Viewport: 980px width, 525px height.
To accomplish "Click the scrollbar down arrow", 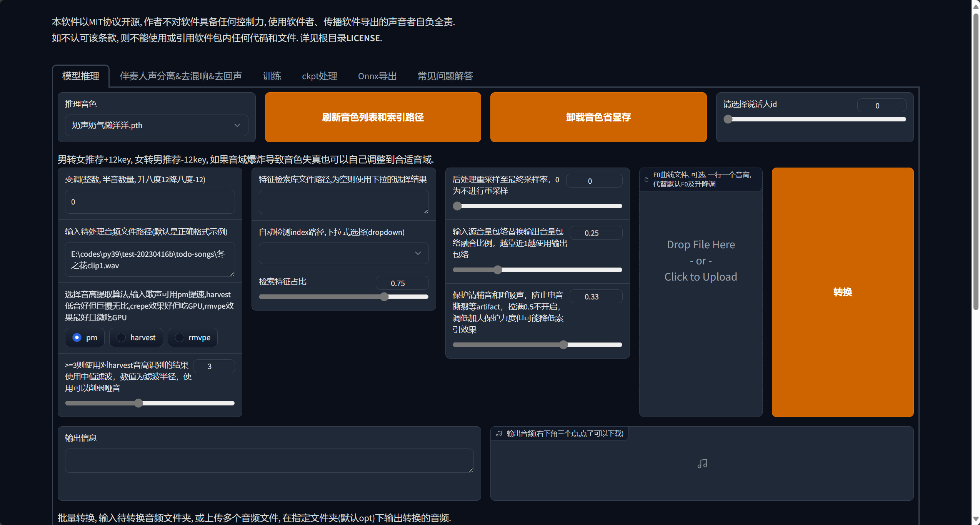I will 976,519.
